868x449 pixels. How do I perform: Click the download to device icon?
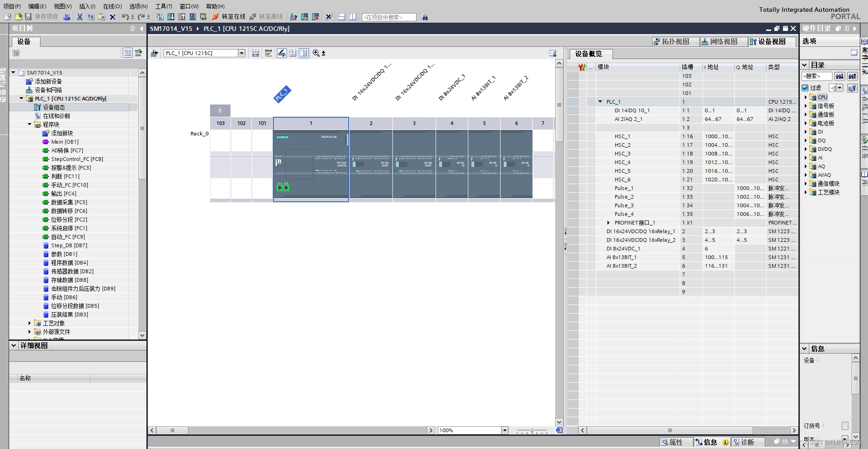point(171,17)
